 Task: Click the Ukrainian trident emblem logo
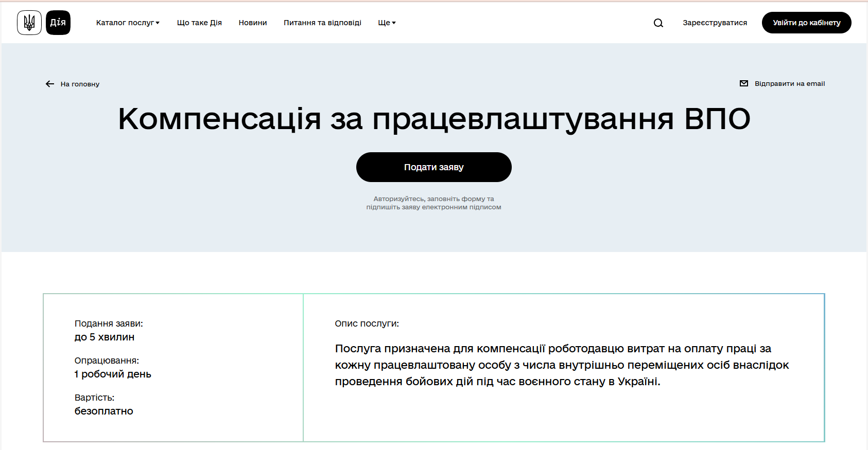(29, 23)
